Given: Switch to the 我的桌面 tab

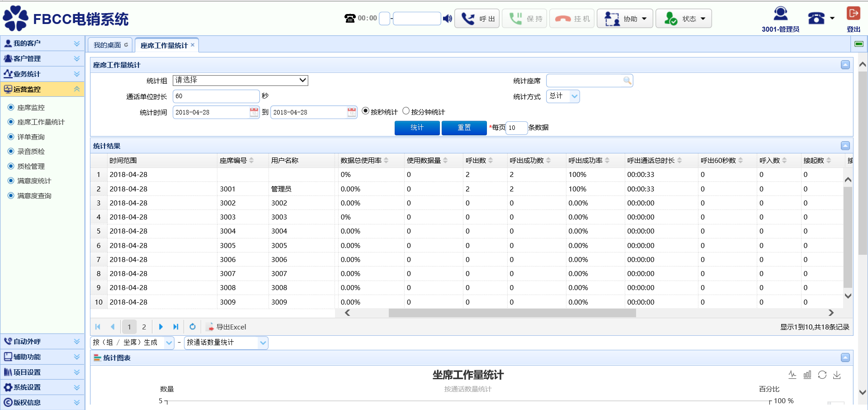Looking at the screenshot, I should tap(107, 45).
